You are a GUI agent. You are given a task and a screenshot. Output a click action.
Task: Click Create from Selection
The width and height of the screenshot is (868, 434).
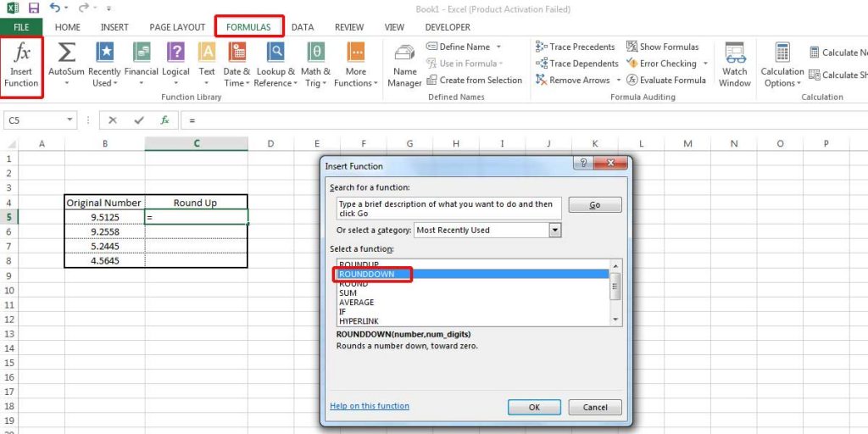coord(474,81)
